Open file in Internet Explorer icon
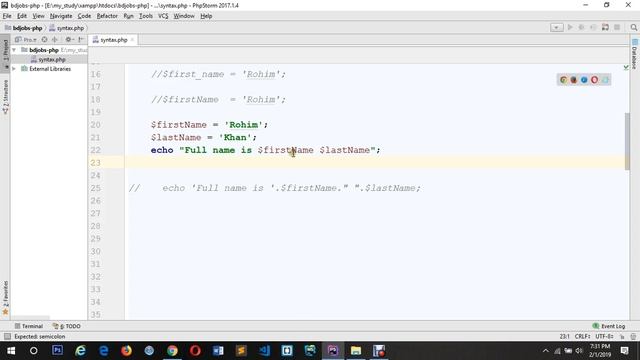 584,80
